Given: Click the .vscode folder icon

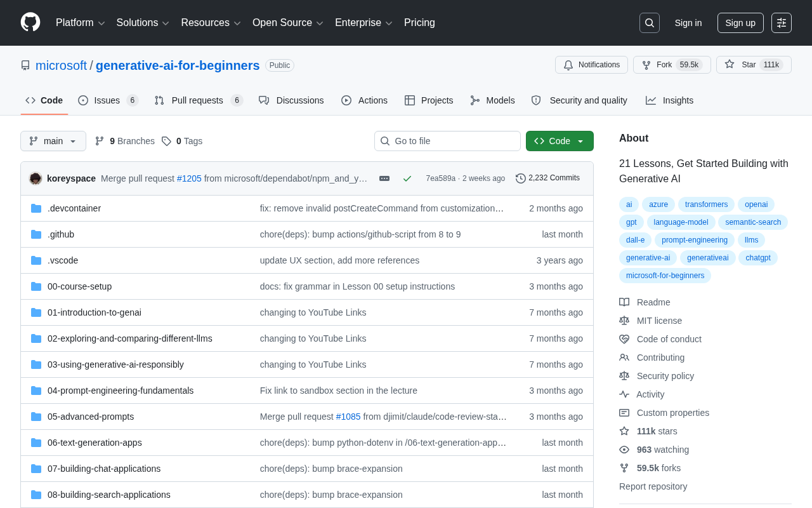Looking at the screenshot, I should 36,260.
